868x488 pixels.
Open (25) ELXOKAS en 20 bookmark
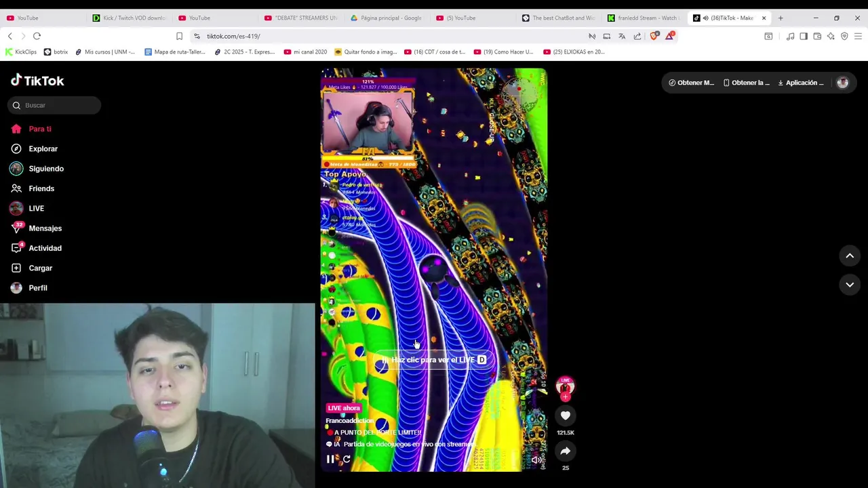(574, 52)
